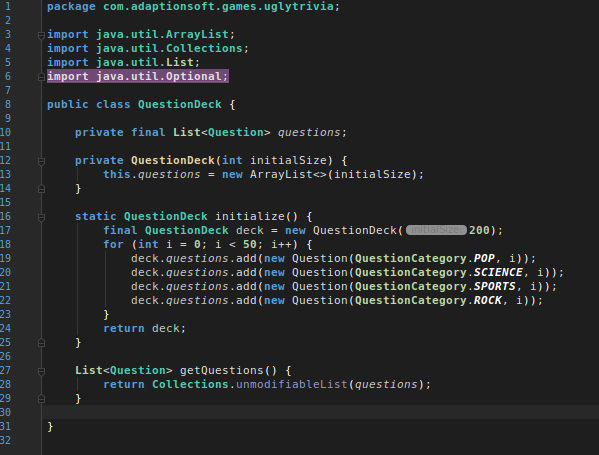This screenshot has height=455, width=599.
Task: Click the ROCK enum constant
Action: [x=487, y=300]
